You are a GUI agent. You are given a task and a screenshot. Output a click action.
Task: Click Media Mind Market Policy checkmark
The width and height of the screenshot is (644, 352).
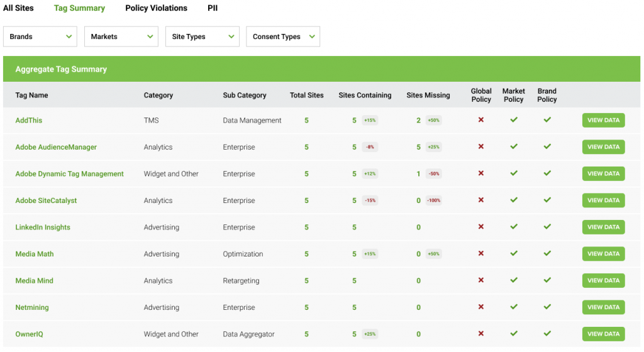coord(514,280)
